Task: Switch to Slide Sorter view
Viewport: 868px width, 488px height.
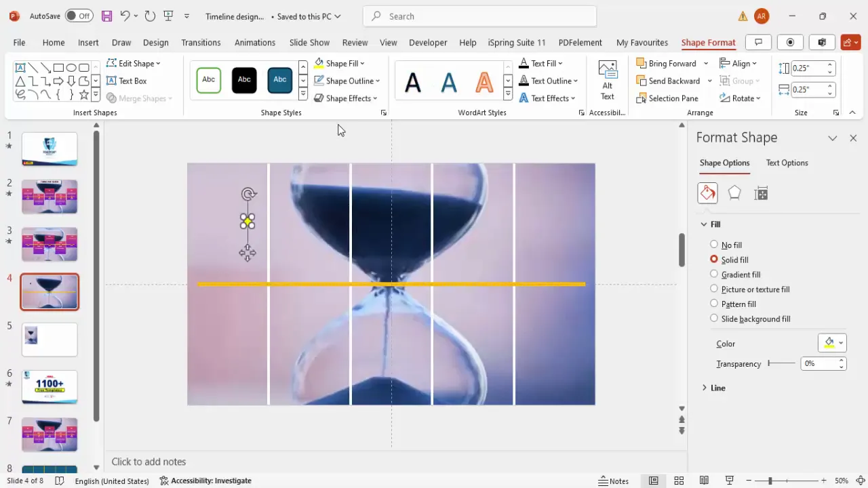Action: tap(679, 481)
